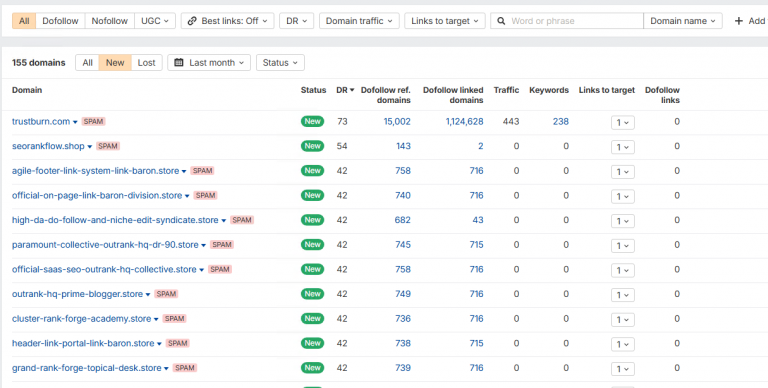Click SPAM badge for cluster-rank-forge-academy.store
This screenshot has height=388, width=768.
click(174, 318)
